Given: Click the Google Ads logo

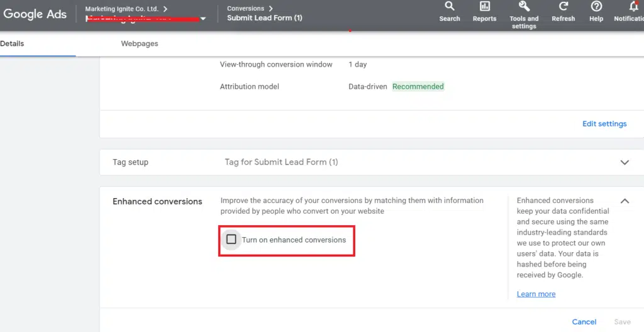Looking at the screenshot, I should pyautogui.click(x=35, y=14).
